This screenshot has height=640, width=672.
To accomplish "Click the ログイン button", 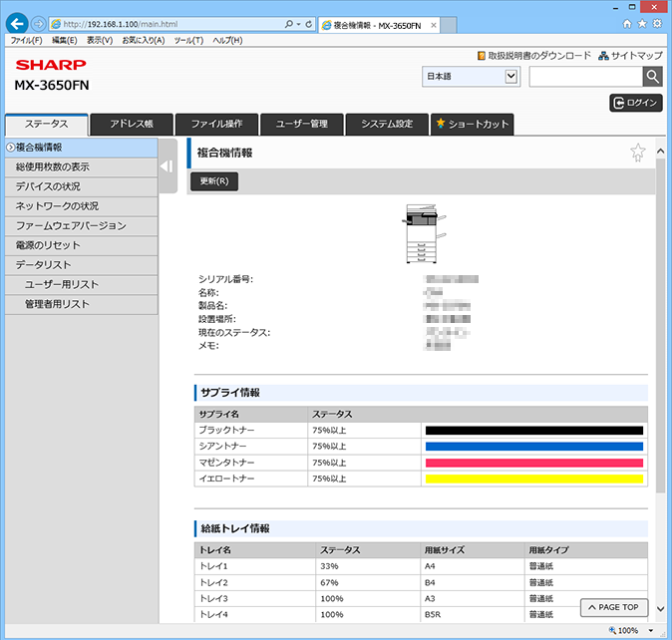I will pyautogui.click(x=636, y=103).
